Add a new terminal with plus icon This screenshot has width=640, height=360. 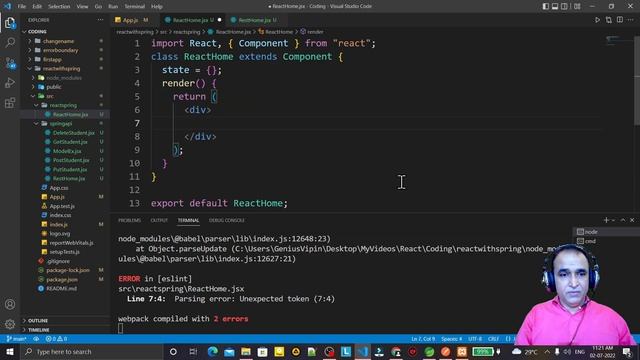point(606,220)
